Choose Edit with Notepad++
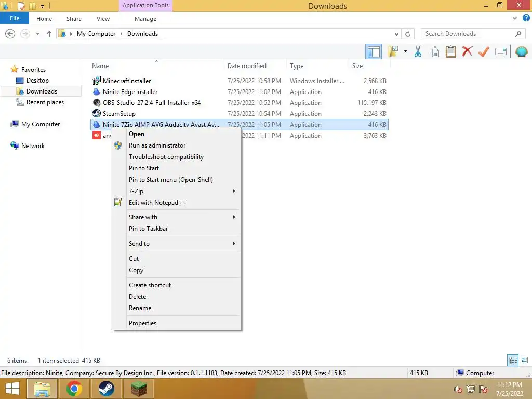The width and height of the screenshot is (532, 399). pyautogui.click(x=176, y=203)
